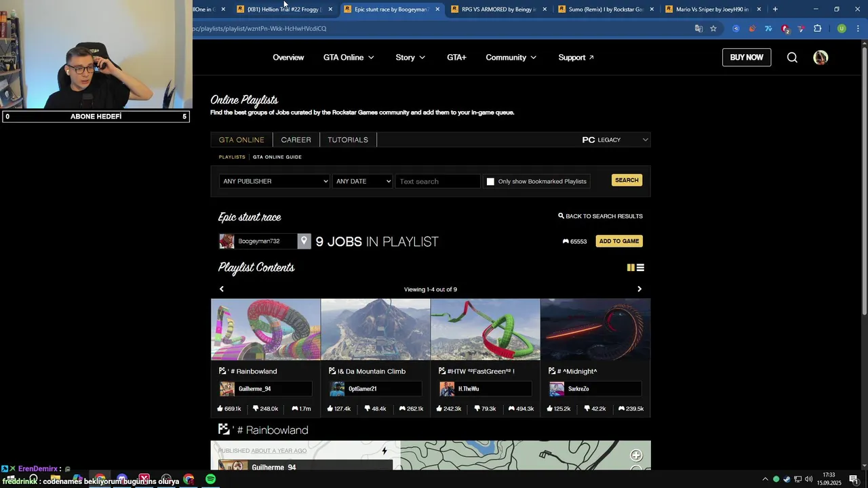Open Boogeyman732 creator profile
The height and width of the screenshot is (488, 868).
pos(258,241)
